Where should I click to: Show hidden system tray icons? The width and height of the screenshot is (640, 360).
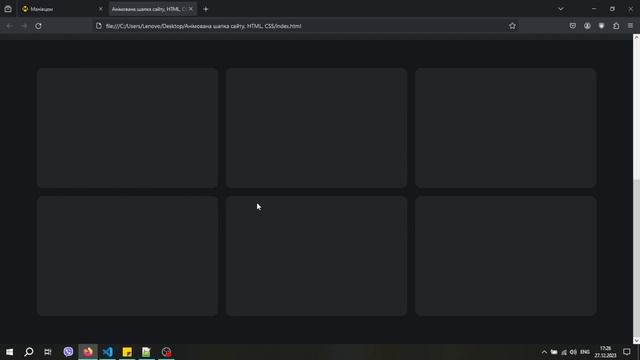(544, 352)
